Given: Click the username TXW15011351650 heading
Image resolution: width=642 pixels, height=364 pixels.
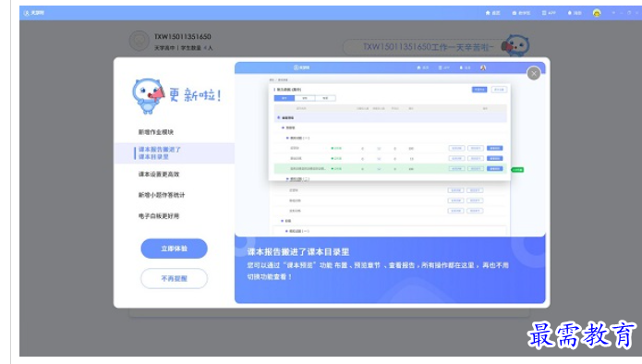Looking at the screenshot, I should point(183,36).
